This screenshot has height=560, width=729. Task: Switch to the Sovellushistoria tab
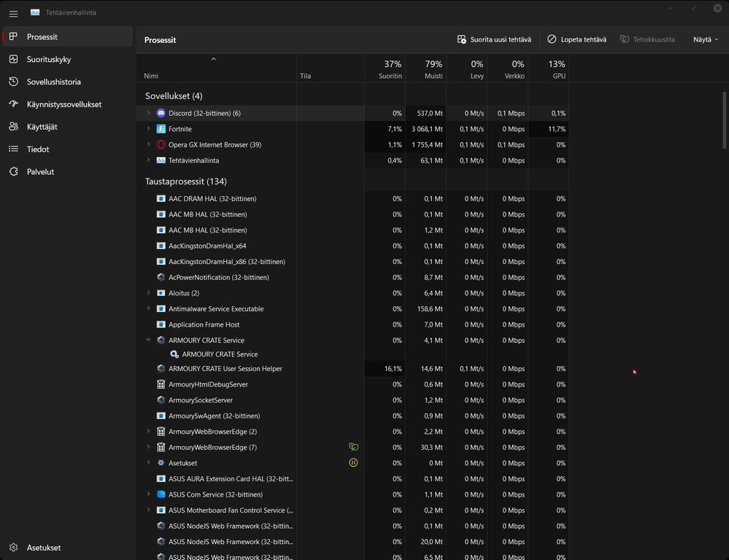[67, 82]
